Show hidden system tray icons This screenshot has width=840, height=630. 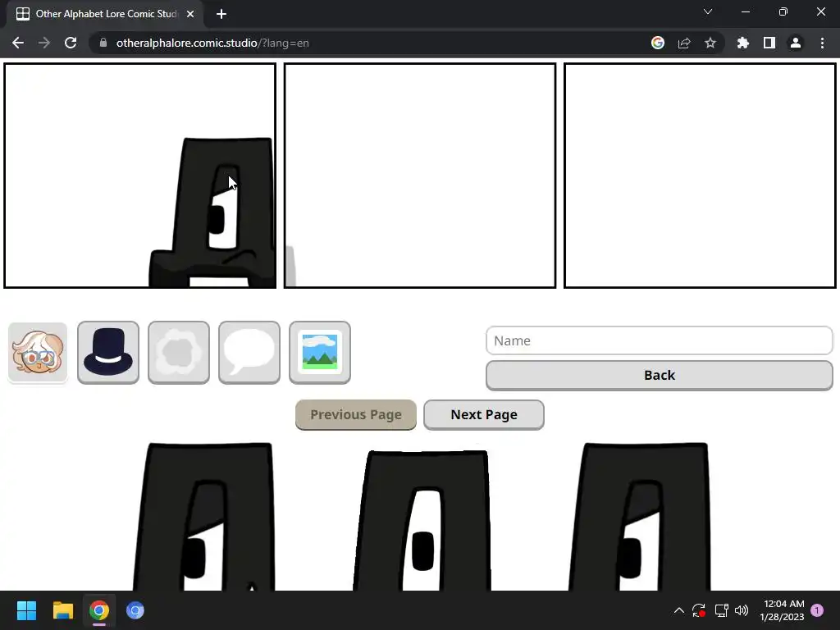click(x=678, y=610)
